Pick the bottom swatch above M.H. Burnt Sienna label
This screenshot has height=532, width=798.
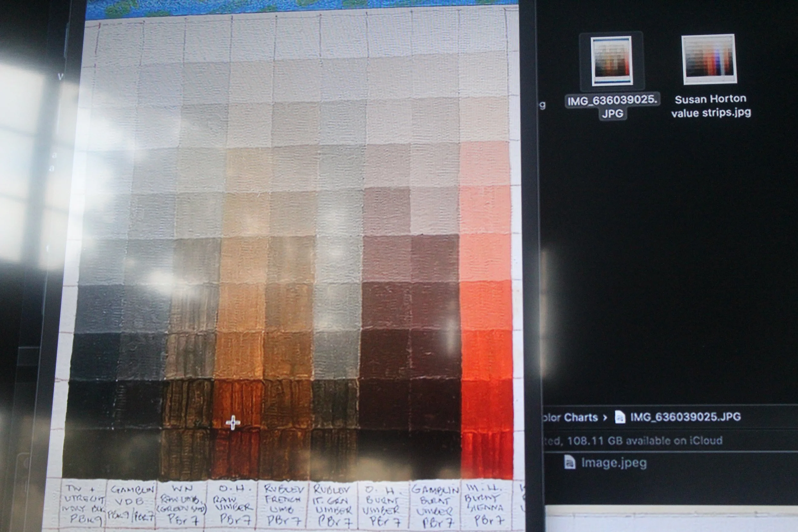click(x=487, y=455)
